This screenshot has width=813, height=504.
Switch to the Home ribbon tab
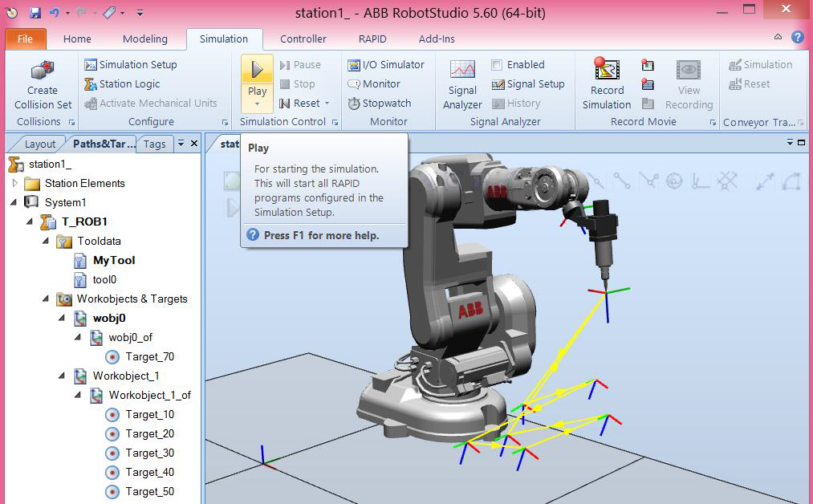click(x=77, y=39)
